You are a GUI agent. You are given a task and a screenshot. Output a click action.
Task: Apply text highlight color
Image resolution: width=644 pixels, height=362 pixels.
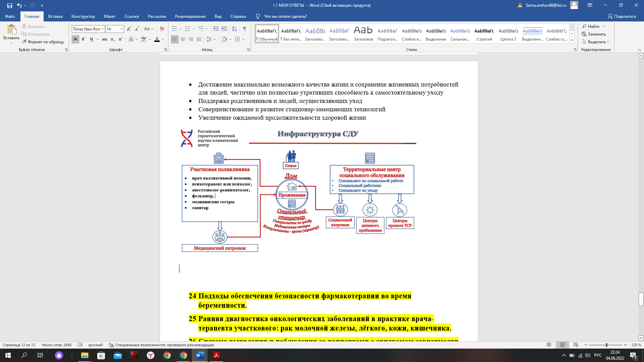pos(144,39)
